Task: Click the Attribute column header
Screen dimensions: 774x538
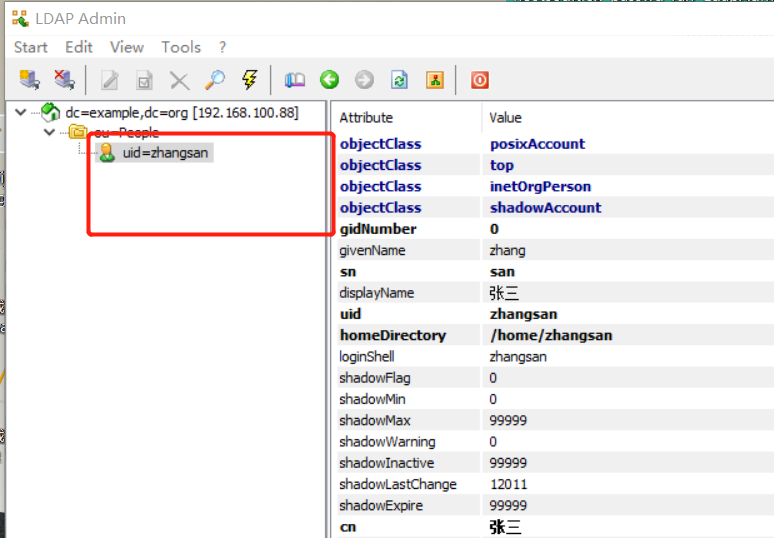Action: click(x=366, y=118)
